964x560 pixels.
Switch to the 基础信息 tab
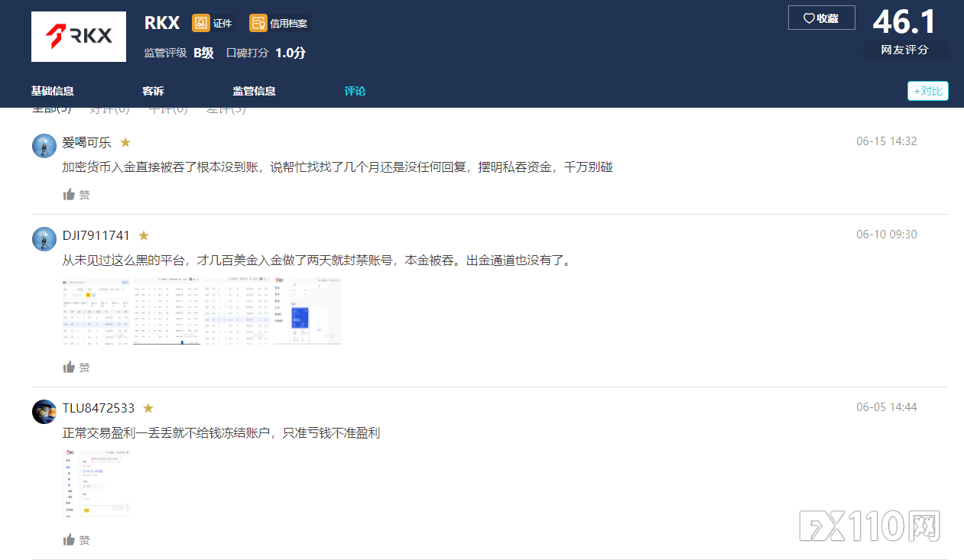coord(53,91)
